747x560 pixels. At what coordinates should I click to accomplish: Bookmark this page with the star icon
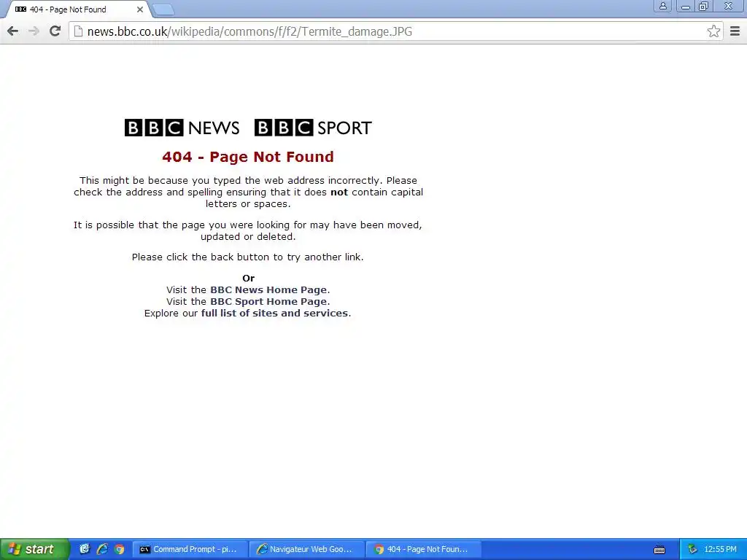(x=713, y=31)
